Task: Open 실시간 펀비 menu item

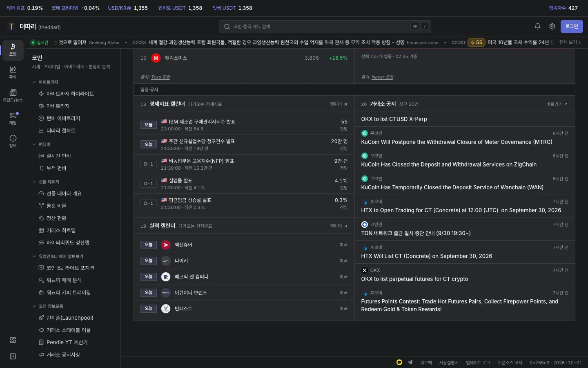Action: pos(73,156)
